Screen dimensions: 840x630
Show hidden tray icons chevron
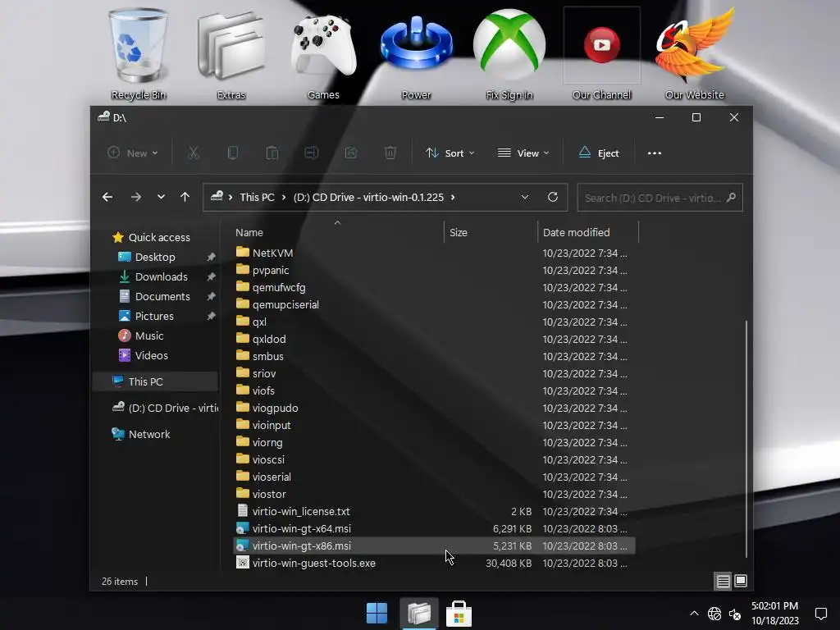[x=694, y=614]
